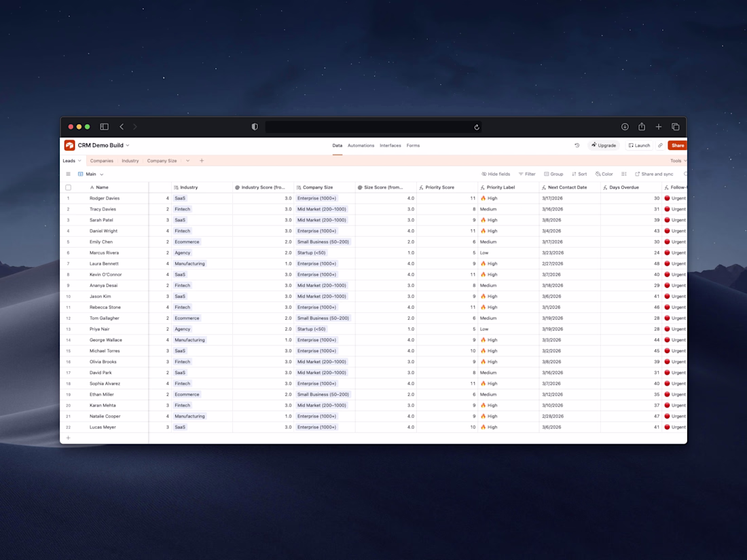The height and width of the screenshot is (560, 747).
Task: Switch to the Forms tab
Action: click(x=413, y=145)
